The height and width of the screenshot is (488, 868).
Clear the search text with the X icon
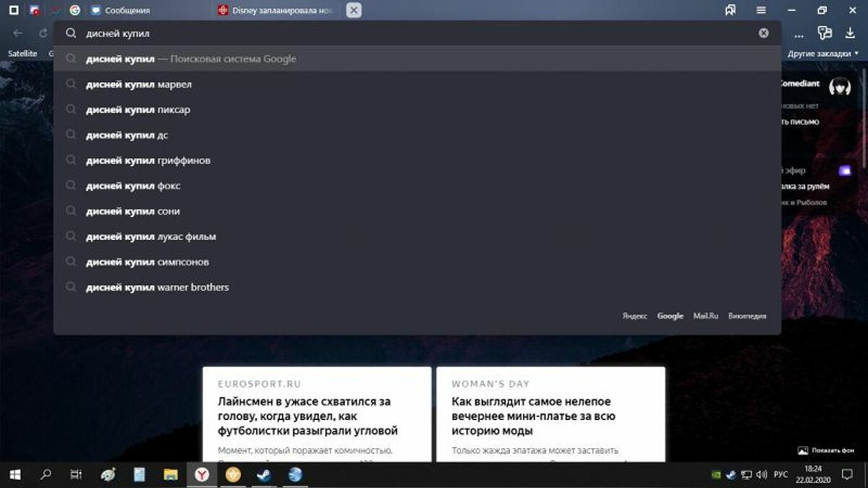pyautogui.click(x=763, y=33)
